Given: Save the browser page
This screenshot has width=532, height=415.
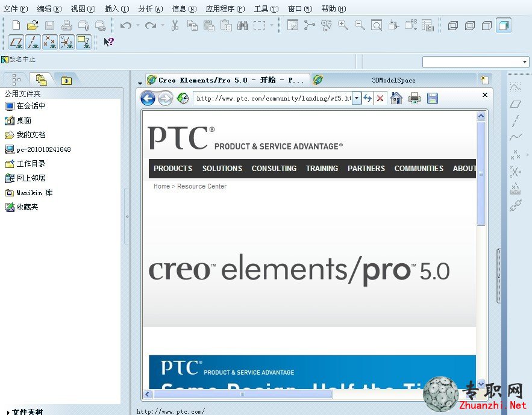Looking at the screenshot, I should [432, 98].
